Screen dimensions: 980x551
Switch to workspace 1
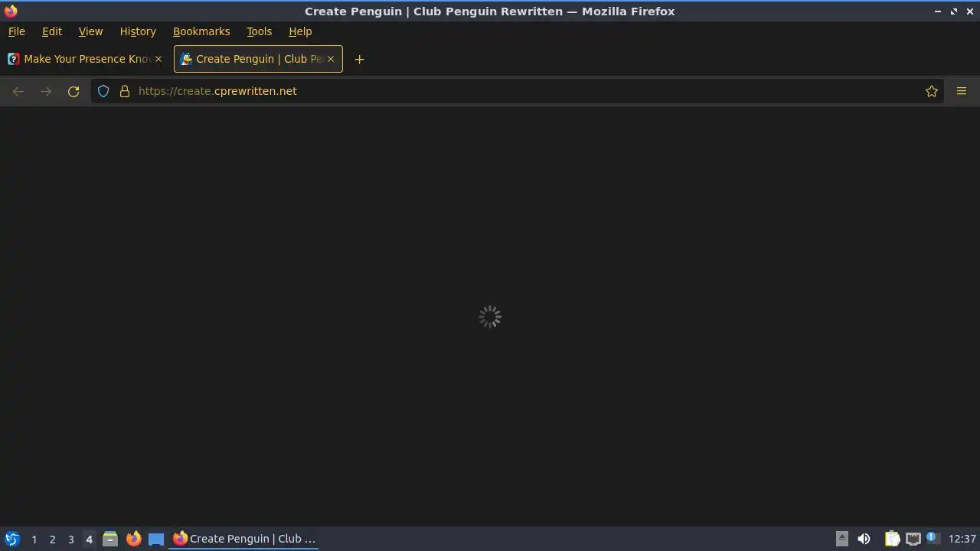point(34,540)
